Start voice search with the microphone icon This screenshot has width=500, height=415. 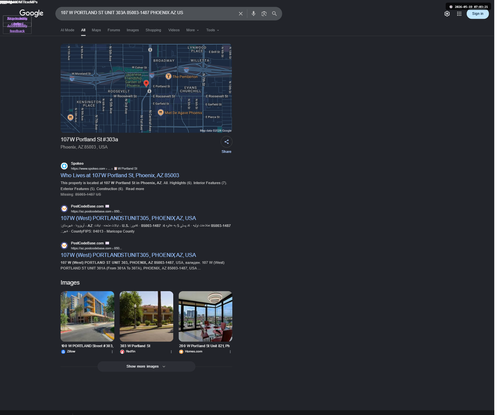[253, 14]
